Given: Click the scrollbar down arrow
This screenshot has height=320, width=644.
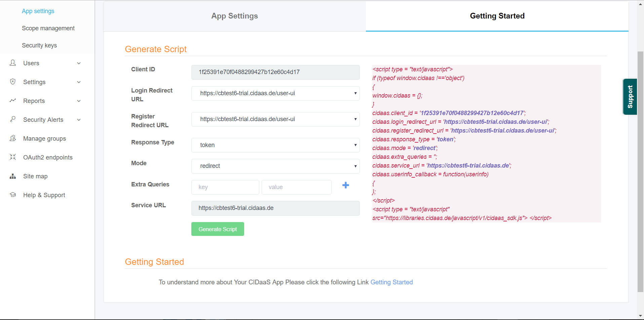Looking at the screenshot, I should pos(640,316).
